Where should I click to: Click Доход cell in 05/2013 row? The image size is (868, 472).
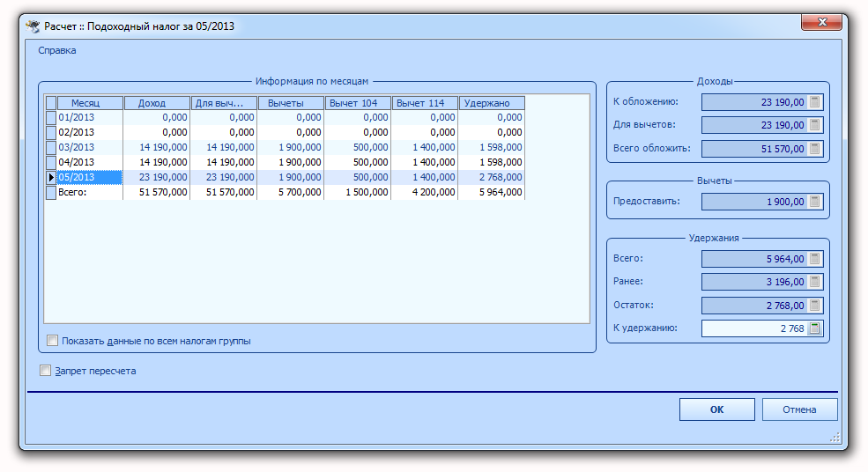coord(157,177)
